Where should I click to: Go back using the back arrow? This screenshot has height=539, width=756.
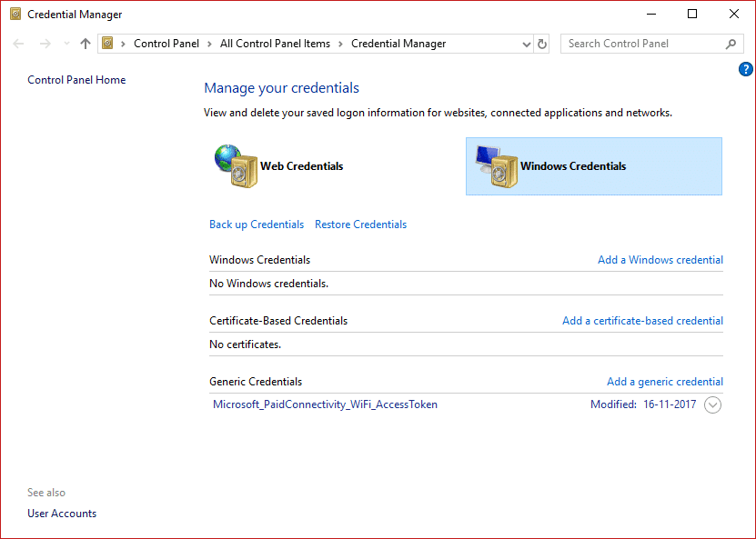point(20,44)
